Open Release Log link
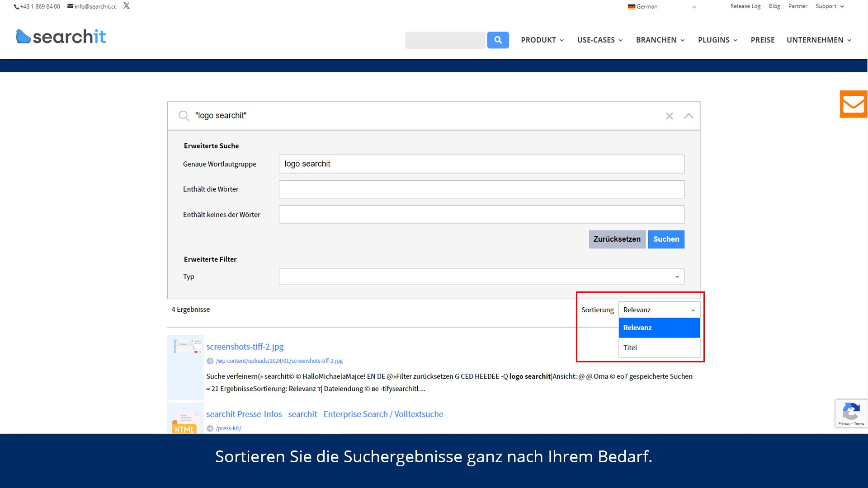The width and height of the screenshot is (868, 488). click(745, 6)
